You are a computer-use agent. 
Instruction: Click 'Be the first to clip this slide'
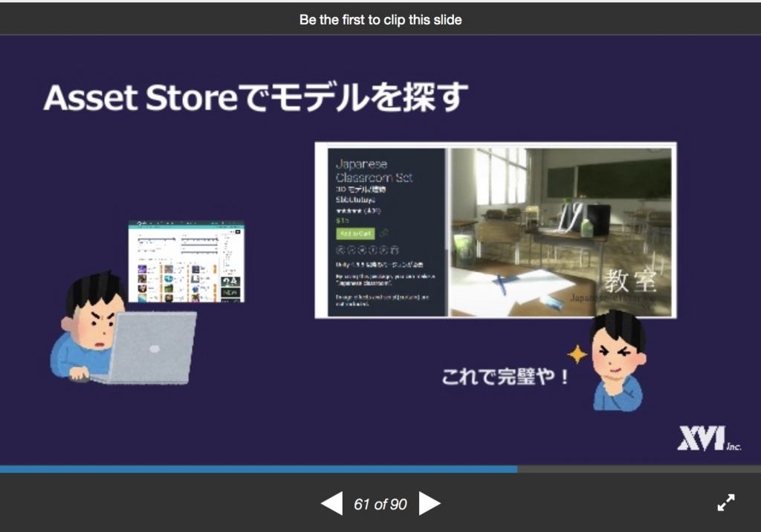coord(380,19)
